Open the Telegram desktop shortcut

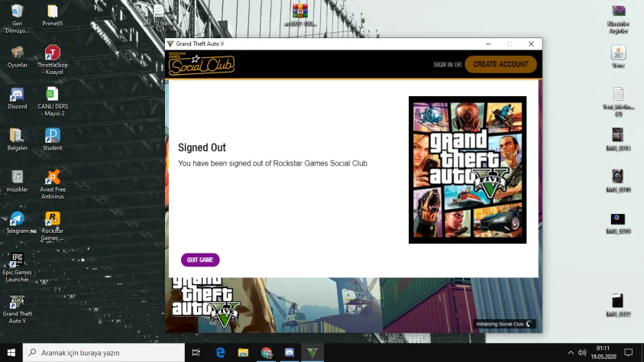point(18,223)
